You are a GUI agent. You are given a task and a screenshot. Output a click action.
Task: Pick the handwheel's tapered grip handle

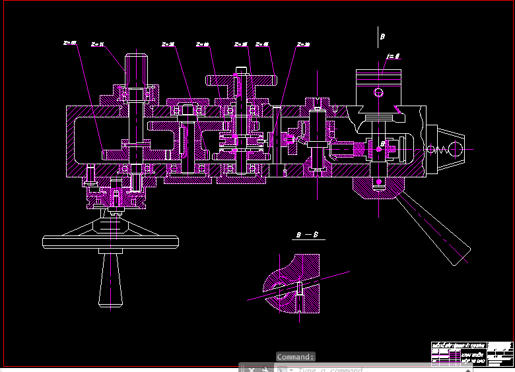pyautogui.click(x=110, y=280)
